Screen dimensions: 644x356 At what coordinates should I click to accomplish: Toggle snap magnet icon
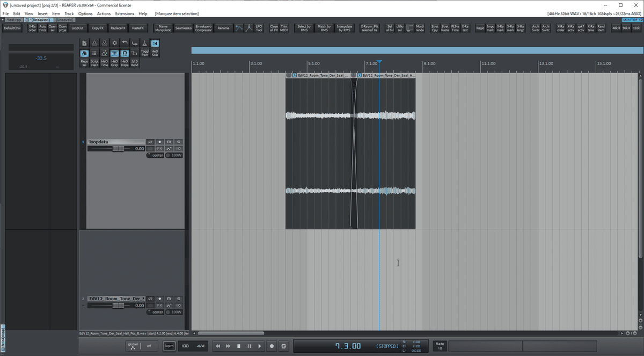[125, 53]
